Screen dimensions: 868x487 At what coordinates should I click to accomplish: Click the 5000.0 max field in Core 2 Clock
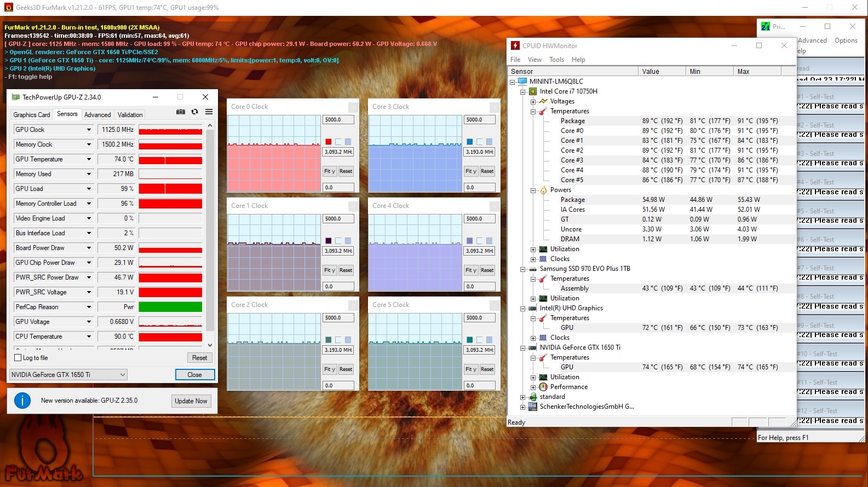click(x=338, y=318)
